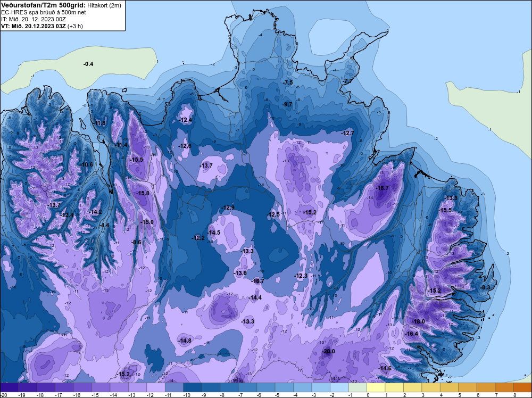Select the VT valid time line '03Z (+3 h)'
This screenshot has width=532, height=398.
(x=41, y=26)
